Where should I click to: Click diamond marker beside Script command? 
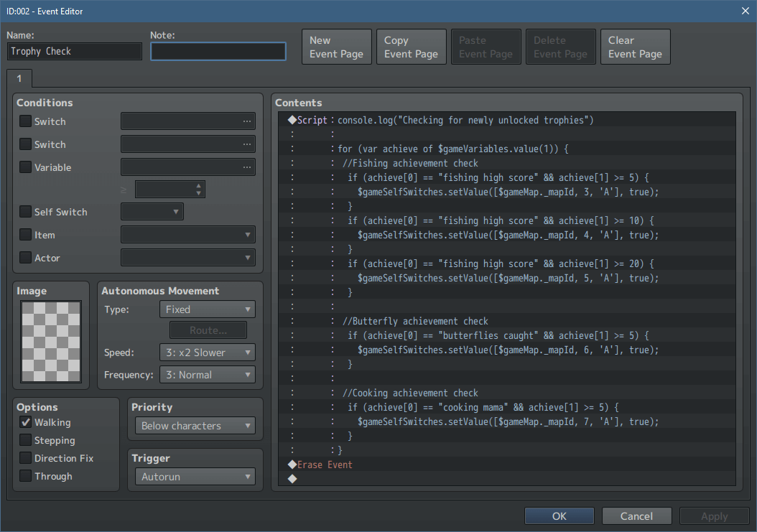tap(292, 120)
